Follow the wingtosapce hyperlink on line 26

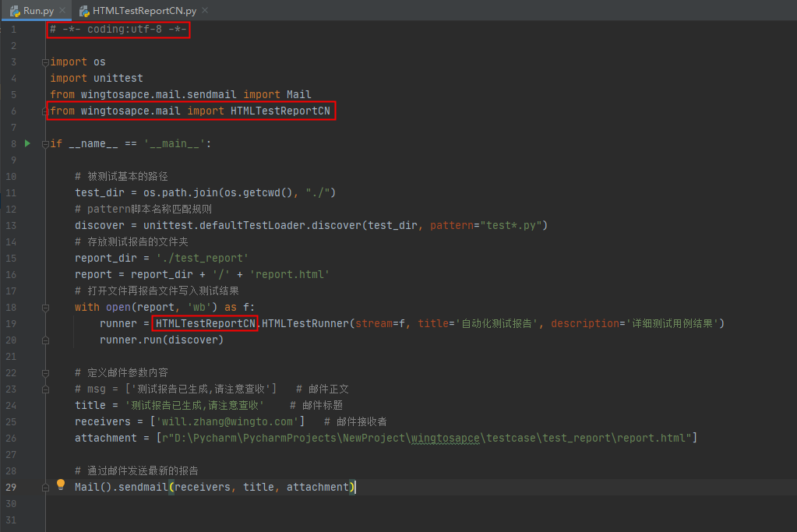[445, 438]
